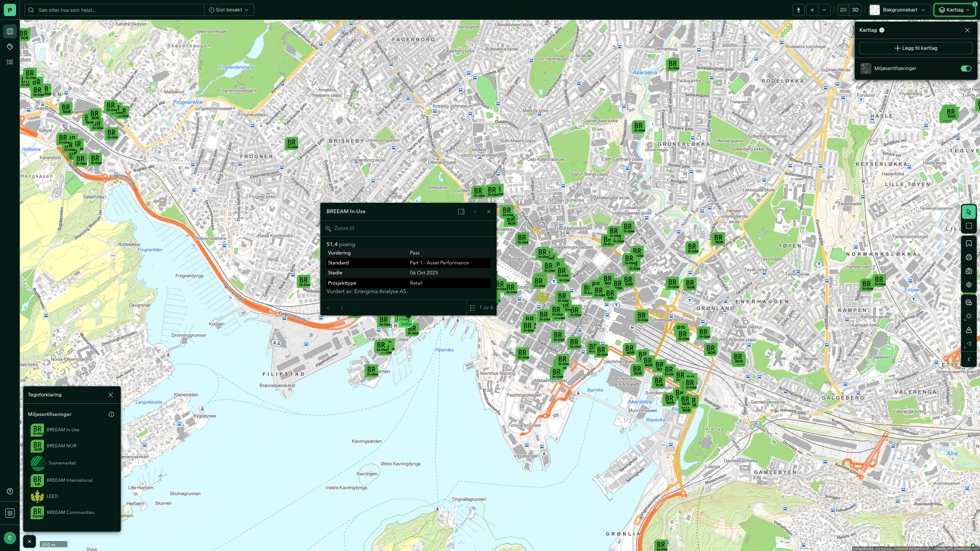This screenshot has width=980, height=551.
Task: Zoom in with the plus button
Action: [x=812, y=10]
